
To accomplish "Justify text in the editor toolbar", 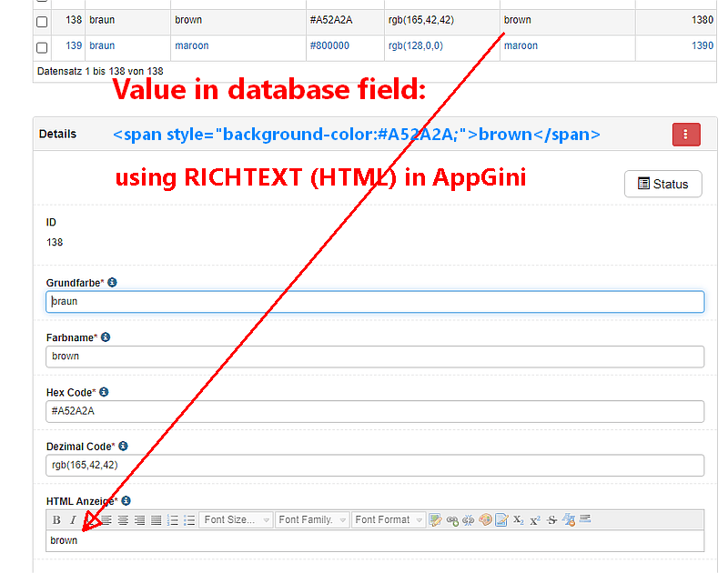I will point(156,520).
